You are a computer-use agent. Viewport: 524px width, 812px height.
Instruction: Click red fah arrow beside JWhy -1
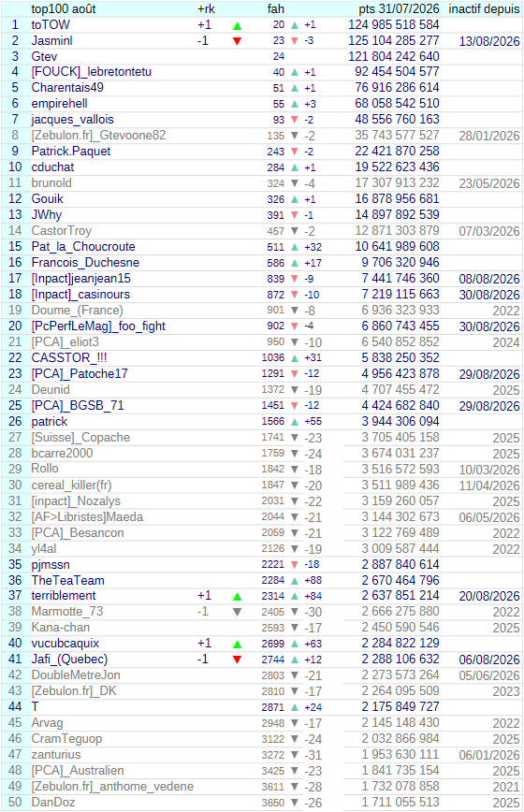pos(295,215)
